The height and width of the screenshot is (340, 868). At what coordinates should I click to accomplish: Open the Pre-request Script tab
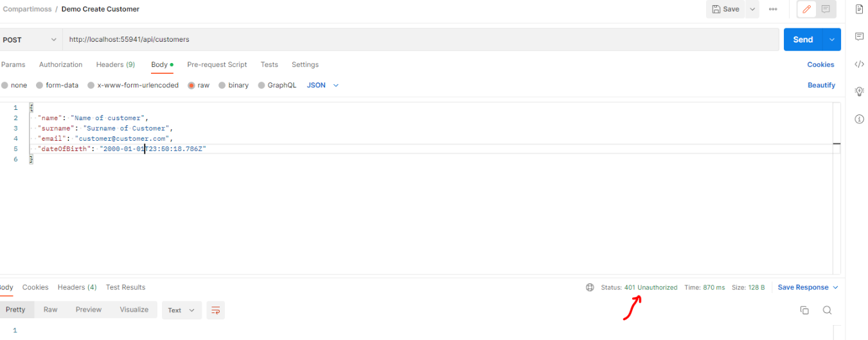pos(217,65)
